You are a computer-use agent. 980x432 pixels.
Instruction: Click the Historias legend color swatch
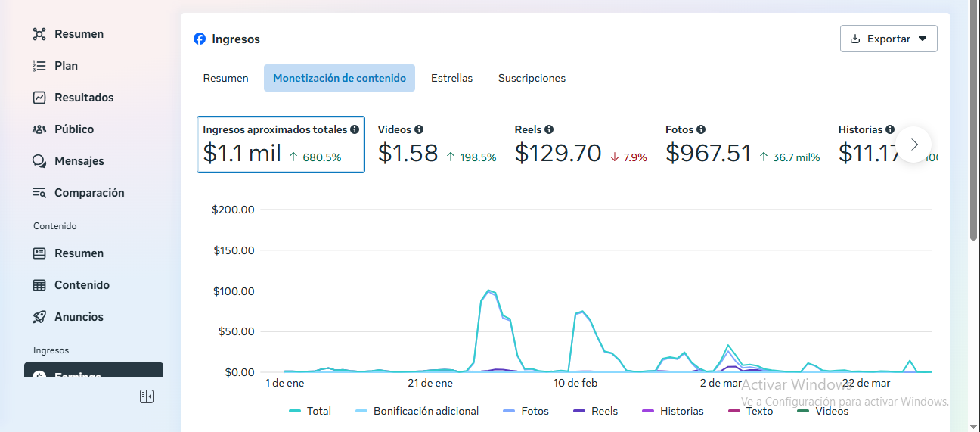(x=648, y=411)
